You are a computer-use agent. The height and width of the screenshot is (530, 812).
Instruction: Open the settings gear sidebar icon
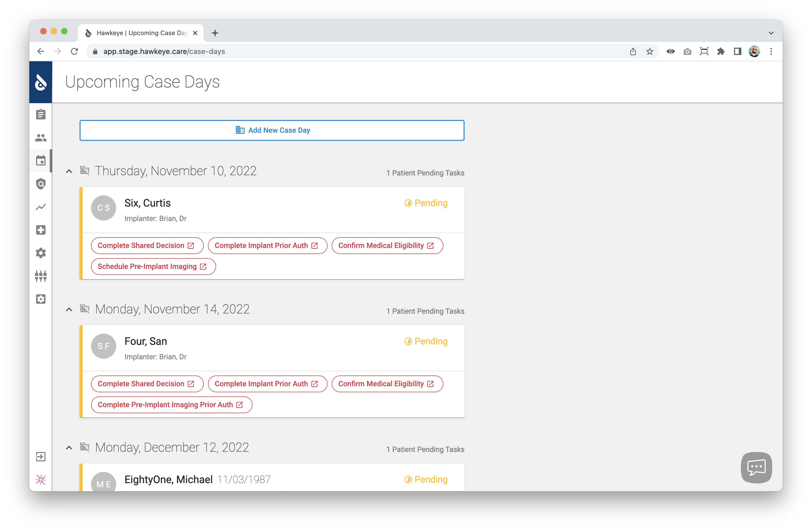click(x=41, y=253)
